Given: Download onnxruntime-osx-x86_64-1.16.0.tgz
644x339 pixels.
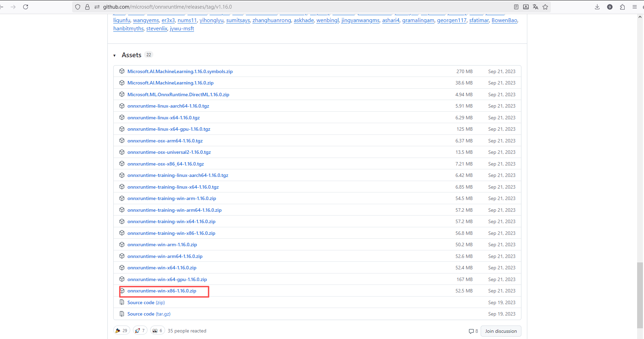Looking at the screenshot, I should click(166, 164).
